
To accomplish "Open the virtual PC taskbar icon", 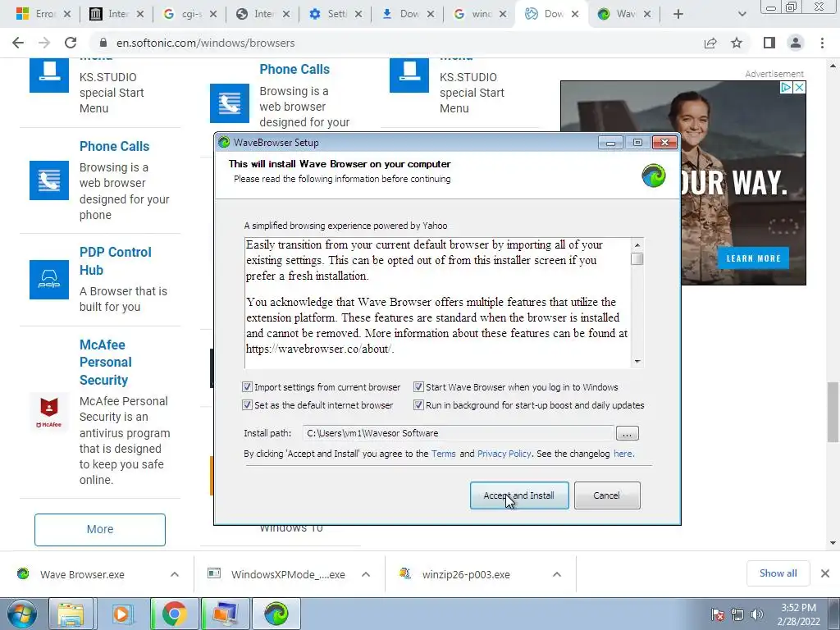I will [x=225, y=614].
